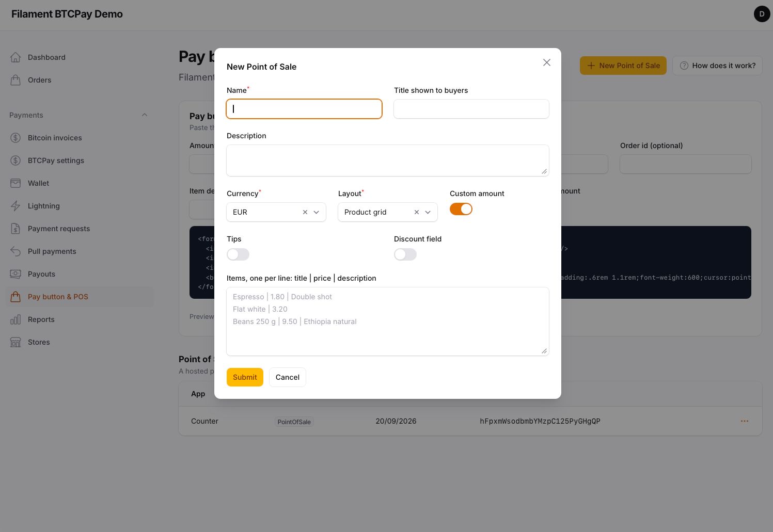Enable the Discount field toggle
773x532 pixels.
coord(405,254)
